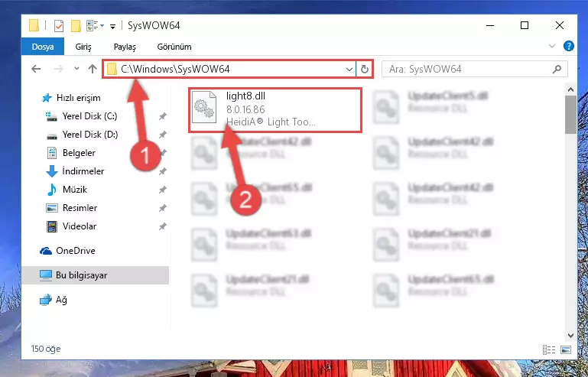Open Videolar folder in sidebar
588x377 pixels.
(79, 226)
